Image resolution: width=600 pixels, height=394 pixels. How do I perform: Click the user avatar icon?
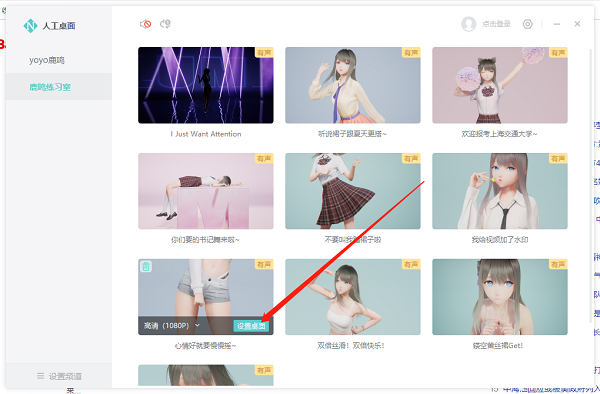coord(469,24)
